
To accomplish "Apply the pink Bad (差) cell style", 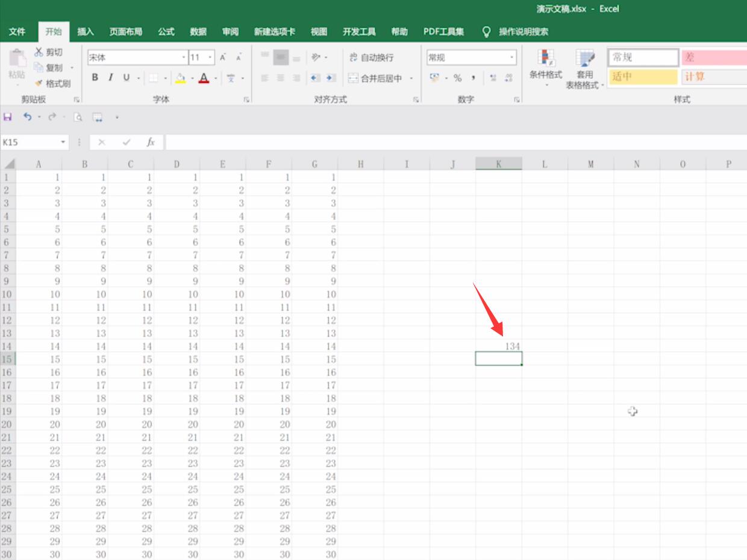I will [x=714, y=57].
